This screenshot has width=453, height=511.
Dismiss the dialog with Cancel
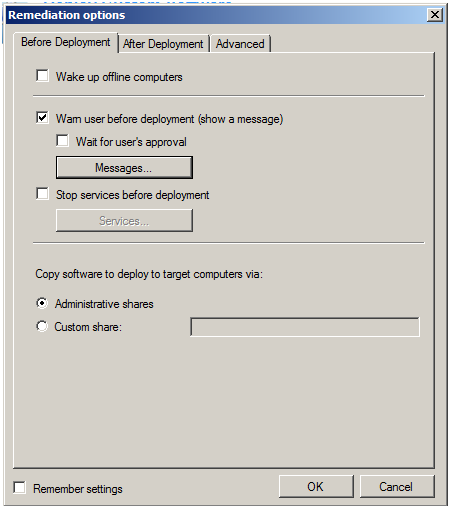[397, 487]
